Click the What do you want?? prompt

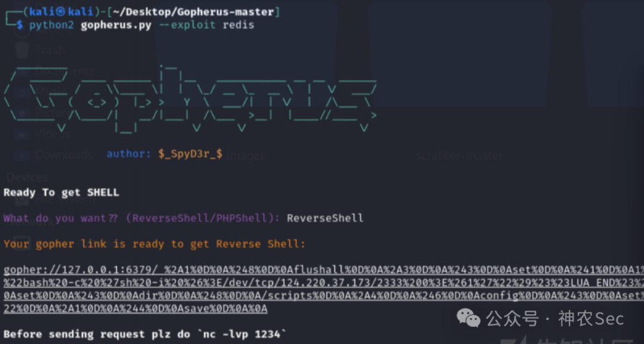pos(61,218)
